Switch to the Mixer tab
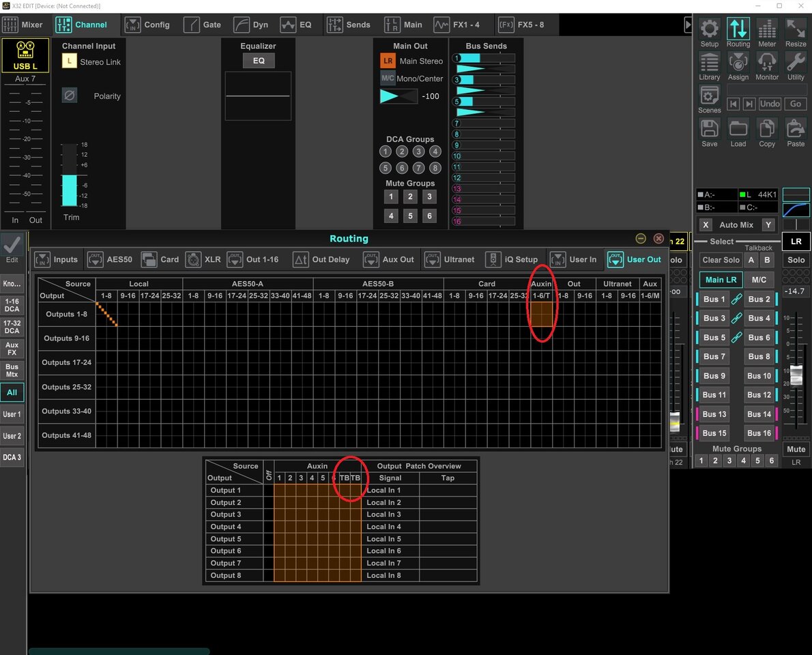The height and width of the screenshot is (655, 812). coord(23,25)
